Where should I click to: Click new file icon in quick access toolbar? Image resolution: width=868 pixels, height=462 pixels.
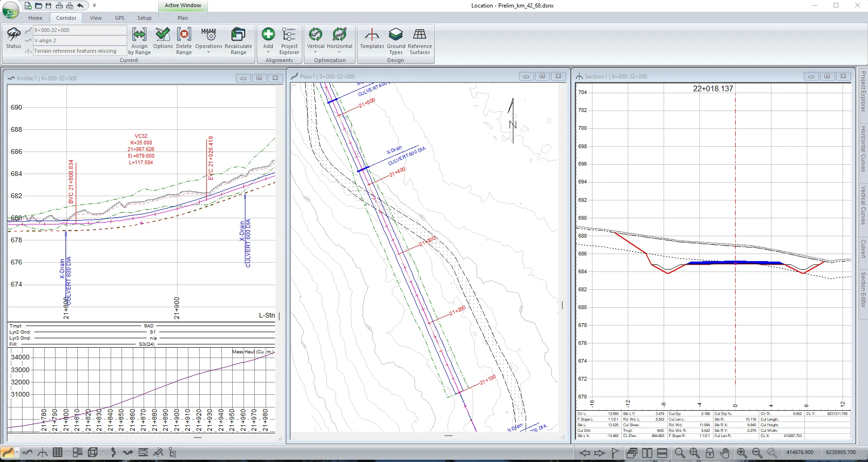point(28,6)
